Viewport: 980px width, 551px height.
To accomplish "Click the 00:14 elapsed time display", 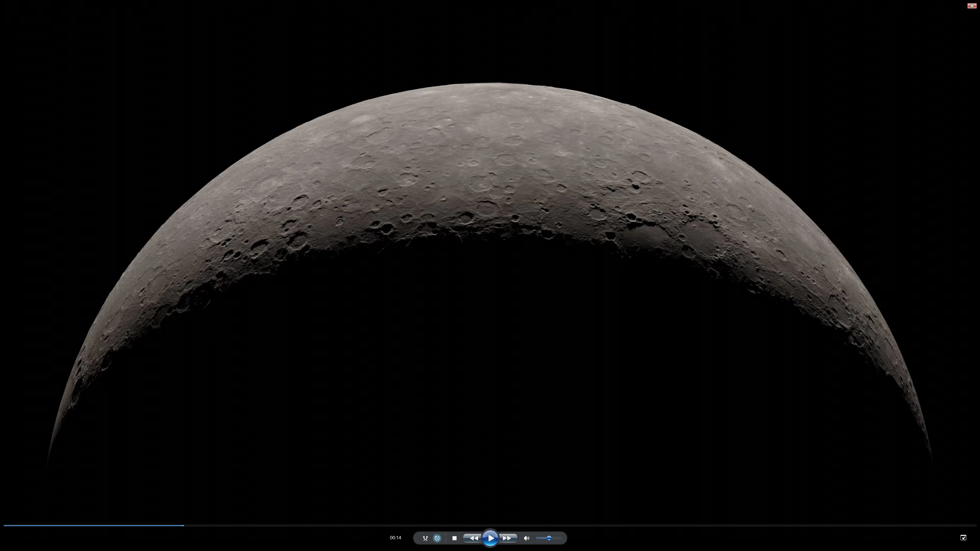I will click(x=395, y=538).
